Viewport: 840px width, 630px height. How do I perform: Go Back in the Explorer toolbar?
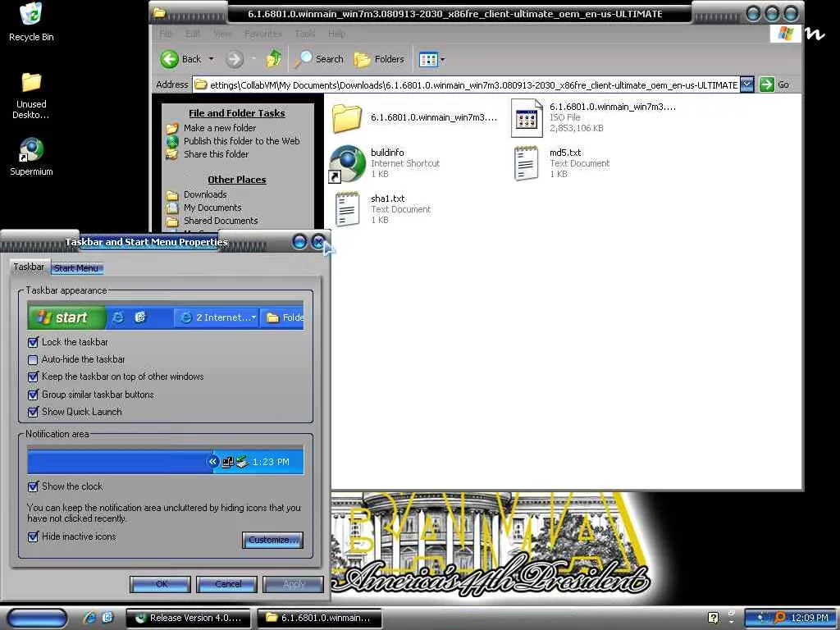tap(180, 59)
